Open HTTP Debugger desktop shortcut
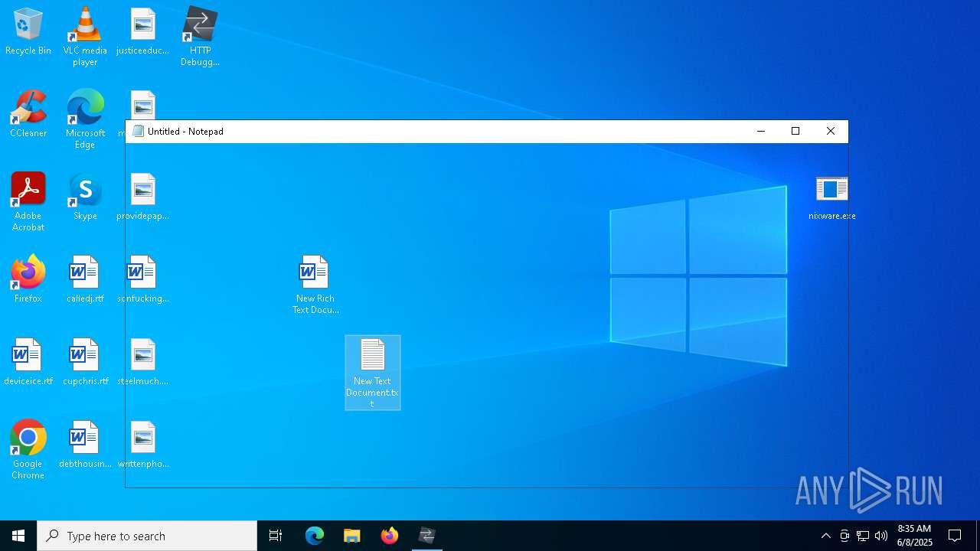Image resolution: width=980 pixels, height=551 pixels. [x=200, y=37]
